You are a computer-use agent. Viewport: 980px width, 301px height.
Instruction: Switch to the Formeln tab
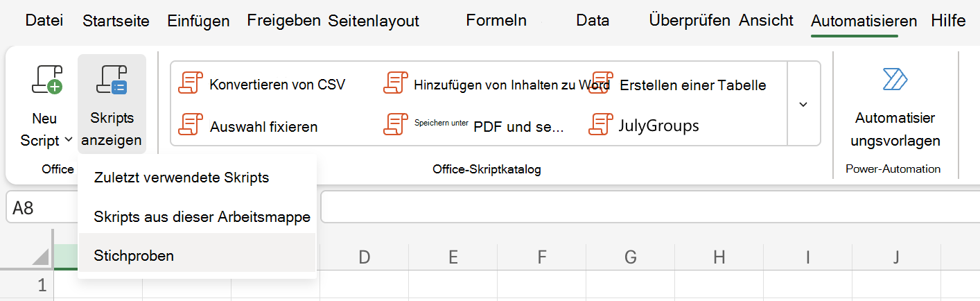point(496,20)
